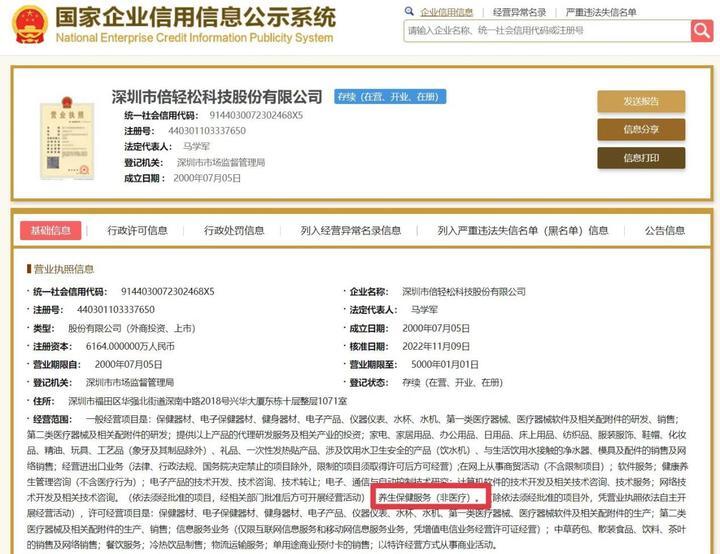Switch to the 公告信息 tab
Viewport: 720px width, 554px height.
click(x=664, y=230)
